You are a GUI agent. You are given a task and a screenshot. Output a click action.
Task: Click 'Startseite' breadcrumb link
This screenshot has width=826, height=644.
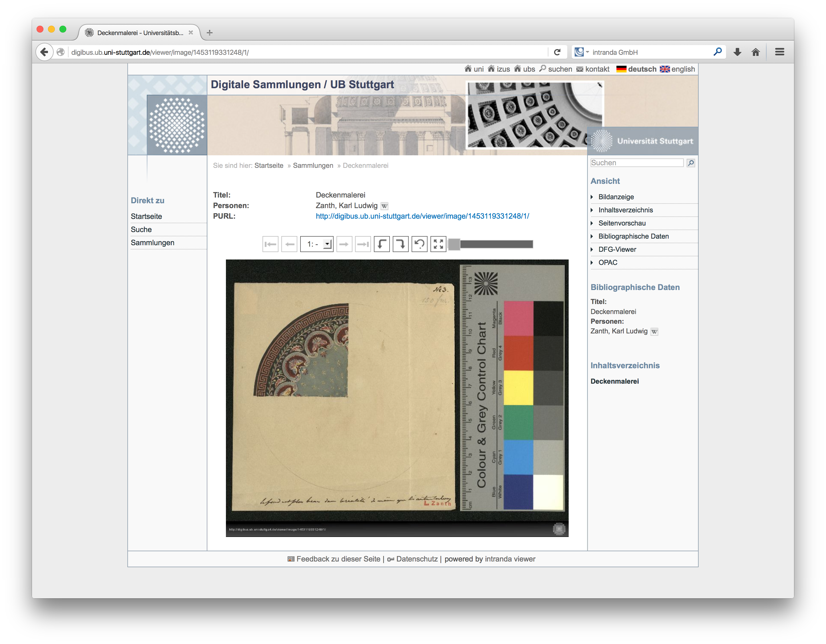pyautogui.click(x=268, y=166)
